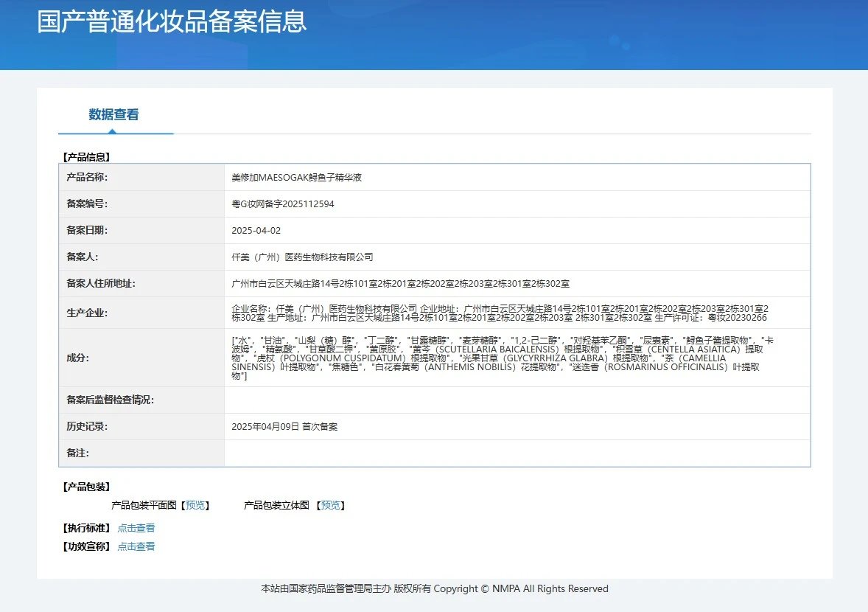
Task: Click the 备注 row label
Action: [78, 453]
